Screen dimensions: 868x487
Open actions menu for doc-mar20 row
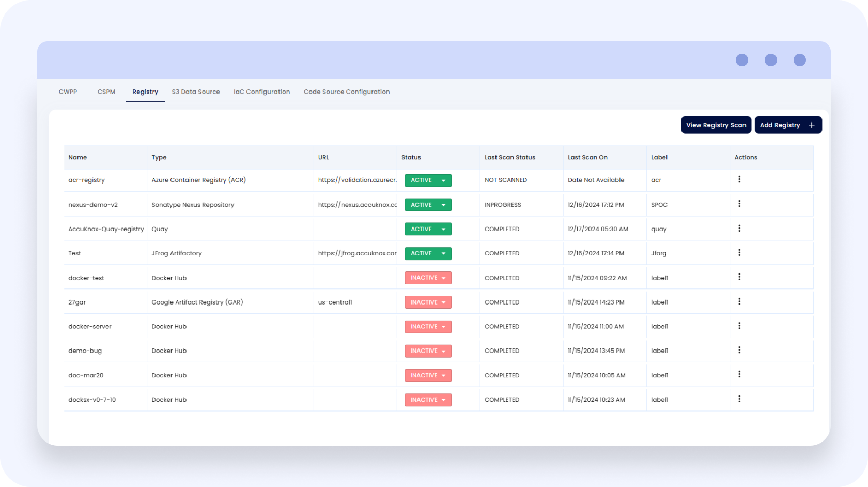pos(739,374)
